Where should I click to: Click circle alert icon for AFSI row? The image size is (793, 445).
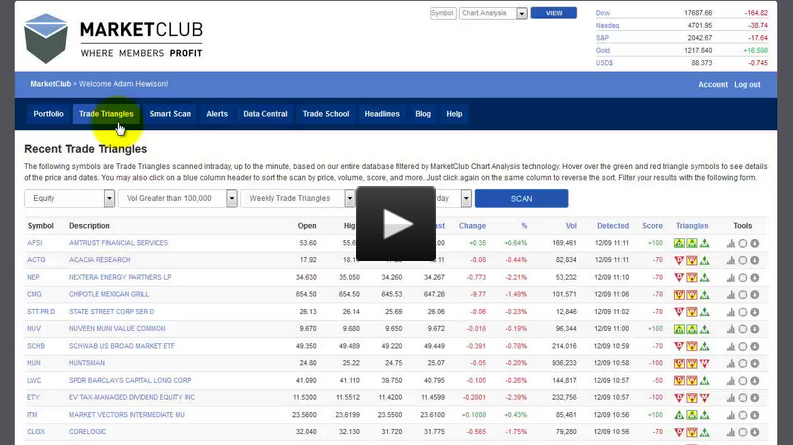coord(743,243)
